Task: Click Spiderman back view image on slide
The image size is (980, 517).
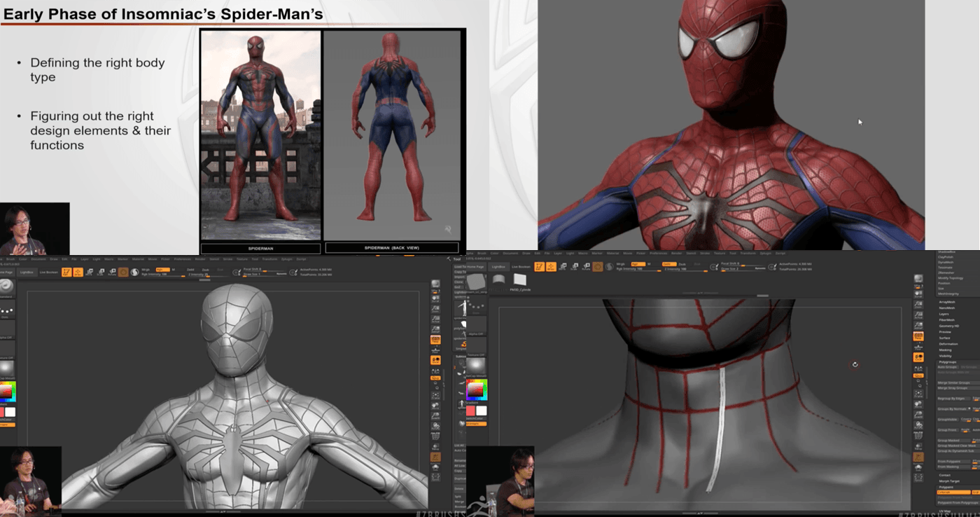Action: click(393, 135)
